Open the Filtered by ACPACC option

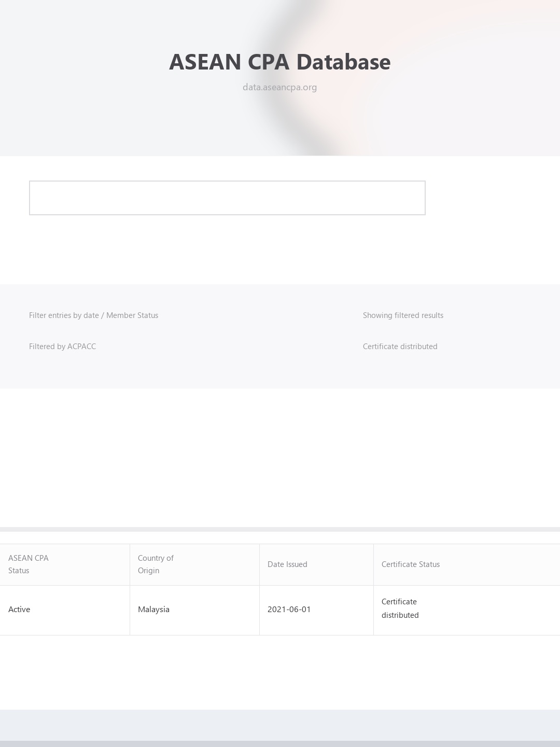click(x=63, y=347)
